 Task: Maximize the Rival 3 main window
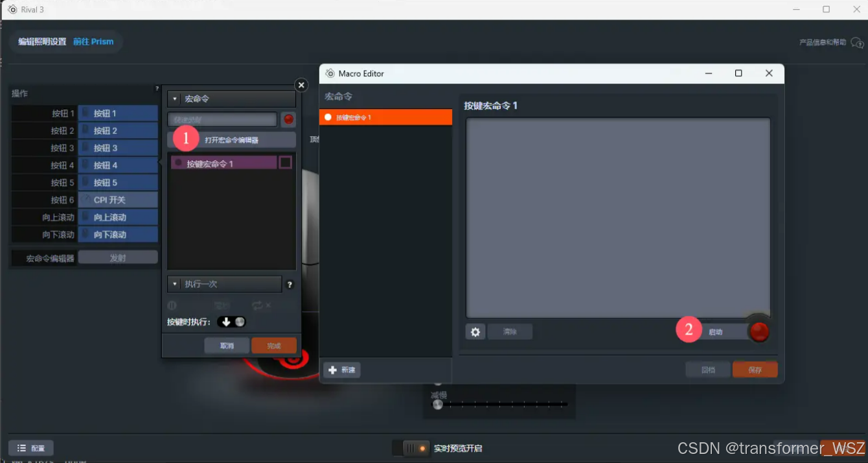(827, 9)
